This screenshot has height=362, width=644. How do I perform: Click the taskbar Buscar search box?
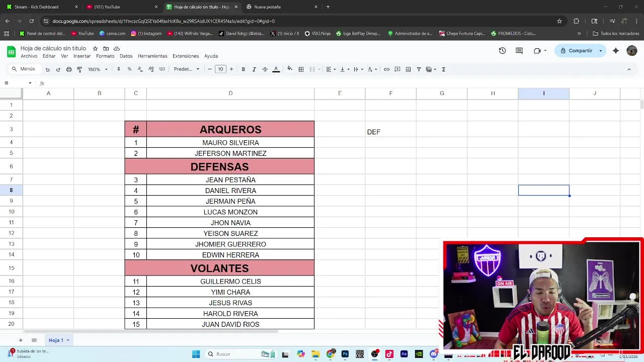[242, 354]
